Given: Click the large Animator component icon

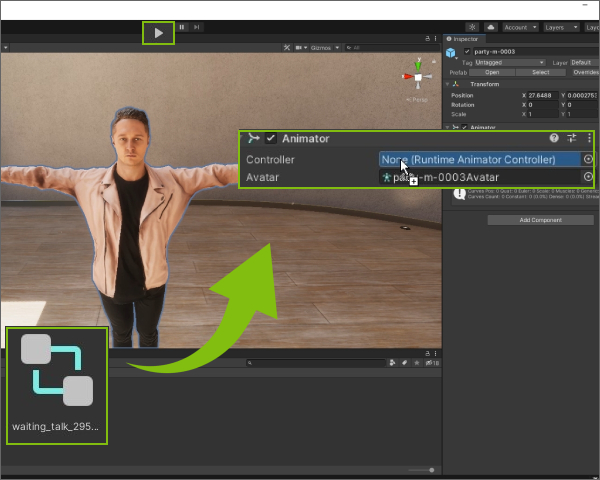Looking at the screenshot, I should [253, 138].
